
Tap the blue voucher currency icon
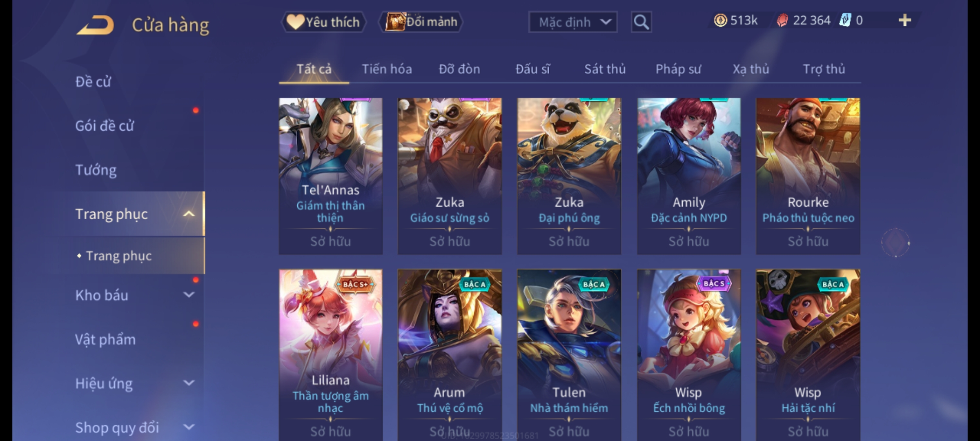click(x=845, y=20)
